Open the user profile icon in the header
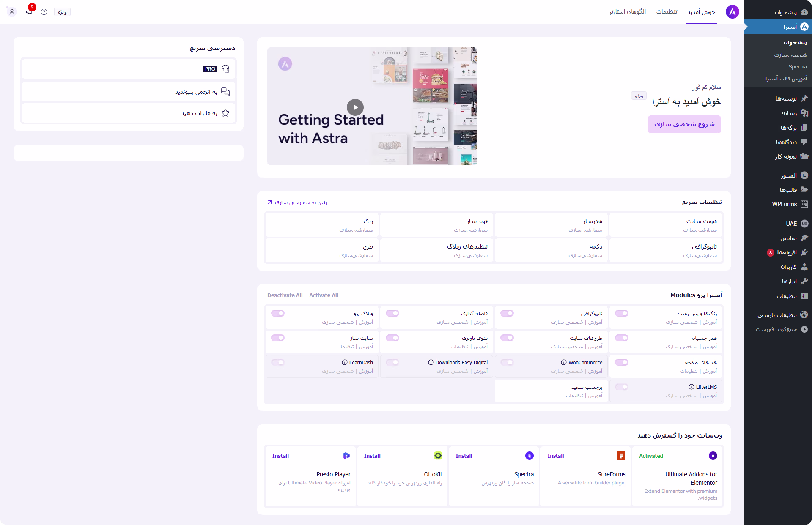This screenshot has height=525, width=812. [12, 12]
